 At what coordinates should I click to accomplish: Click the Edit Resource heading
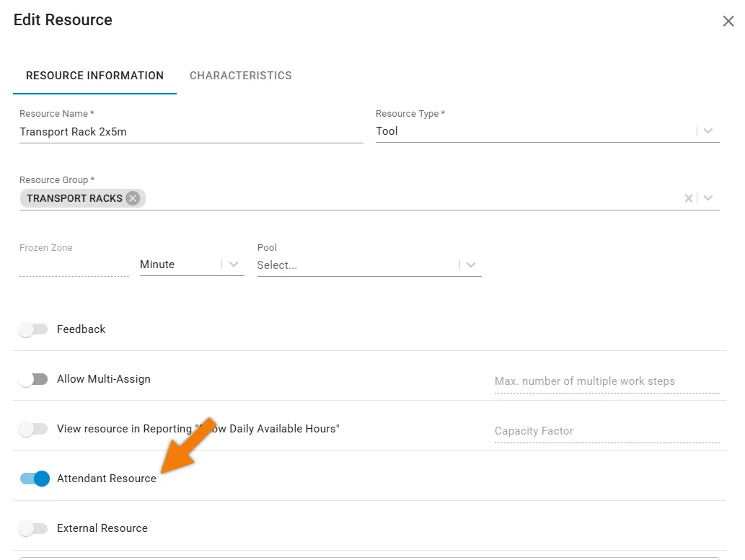tap(63, 20)
